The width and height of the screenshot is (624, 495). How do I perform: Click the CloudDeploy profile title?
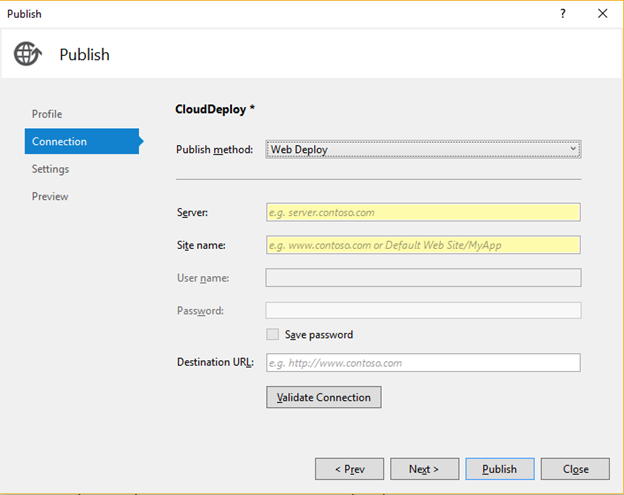(215, 109)
